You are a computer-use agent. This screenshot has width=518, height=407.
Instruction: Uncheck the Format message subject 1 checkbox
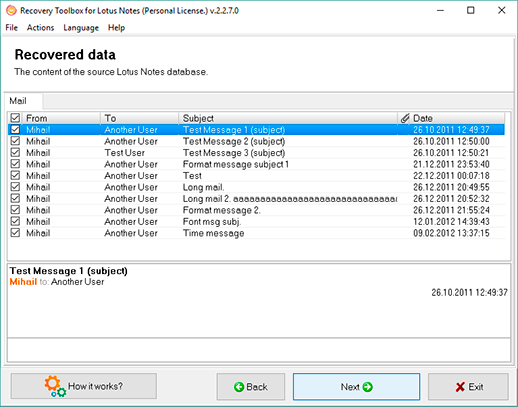click(15, 164)
